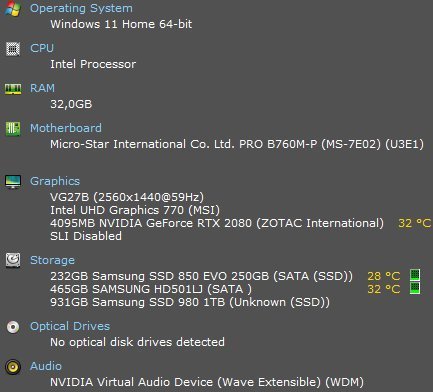Open the Optical Drives section link
Image resolution: width=433 pixels, height=392 pixels.
tap(70, 326)
